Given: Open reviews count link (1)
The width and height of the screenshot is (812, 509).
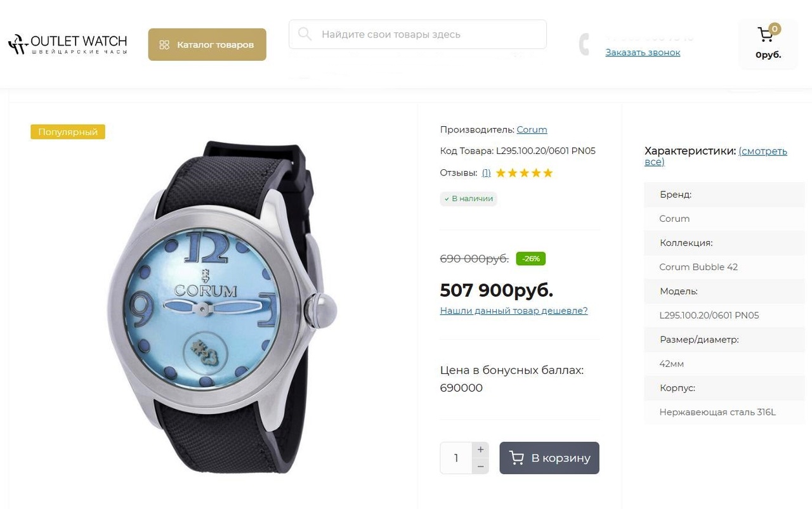Looking at the screenshot, I should click(486, 173).
